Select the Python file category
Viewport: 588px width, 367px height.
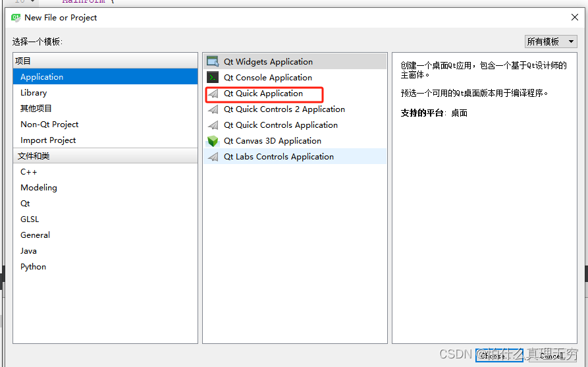pos(105,266)
